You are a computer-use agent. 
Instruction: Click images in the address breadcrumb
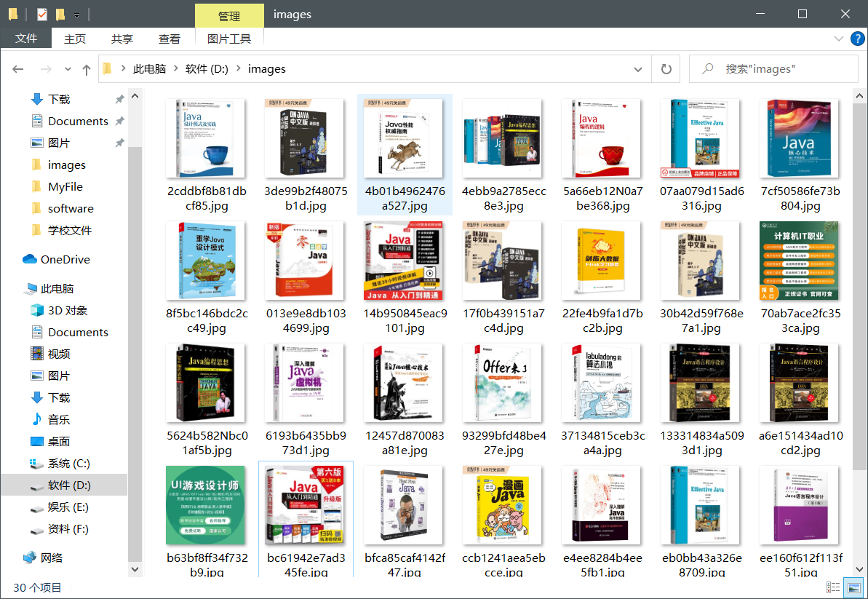267,68
